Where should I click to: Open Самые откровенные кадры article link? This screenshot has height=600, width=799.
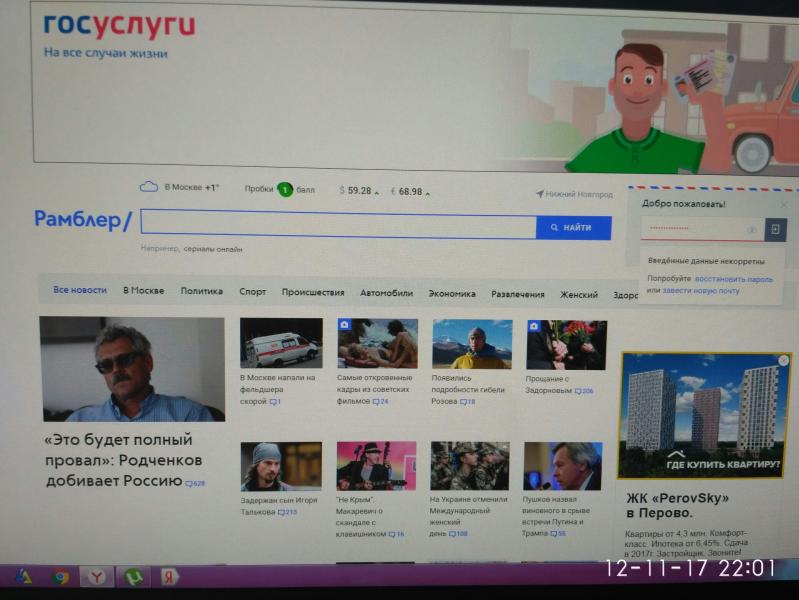(375, 390)
